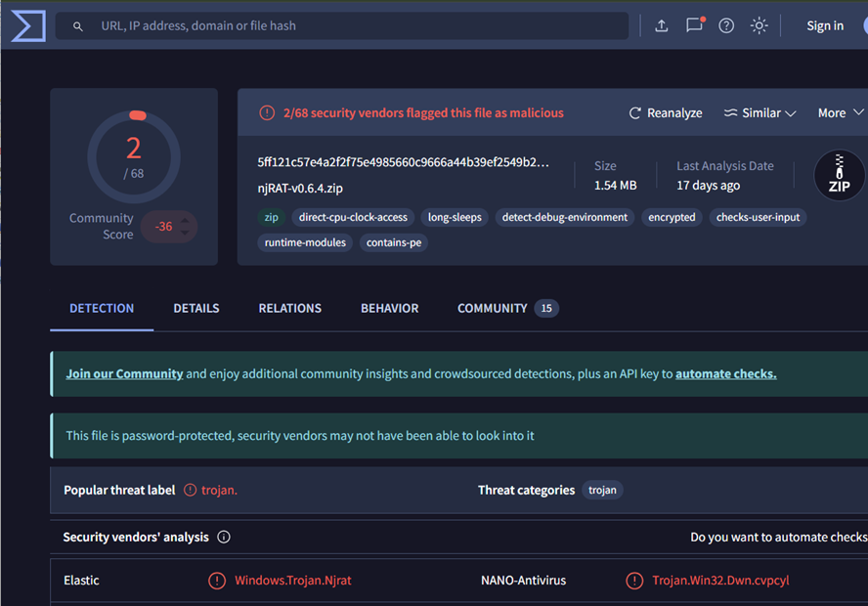Follow the automate checks link
Image resolution: width=868 pixels, height=606 pixels.
pos(725,373)
